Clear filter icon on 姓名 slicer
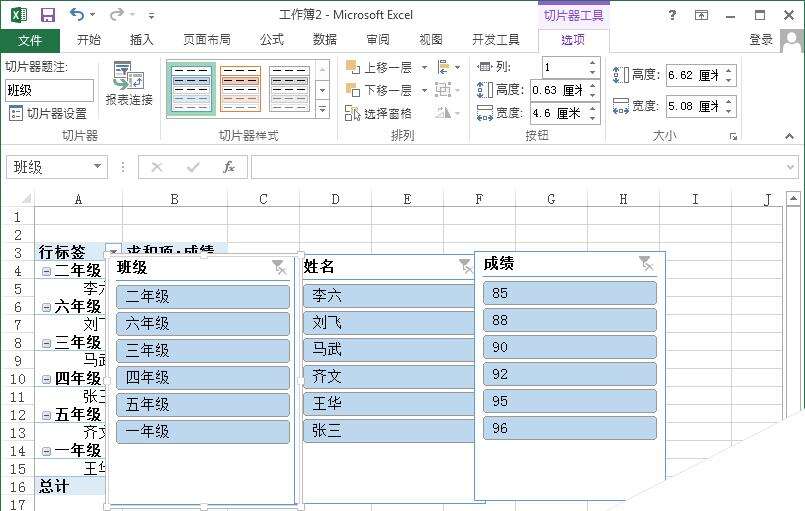 point(465,266)
